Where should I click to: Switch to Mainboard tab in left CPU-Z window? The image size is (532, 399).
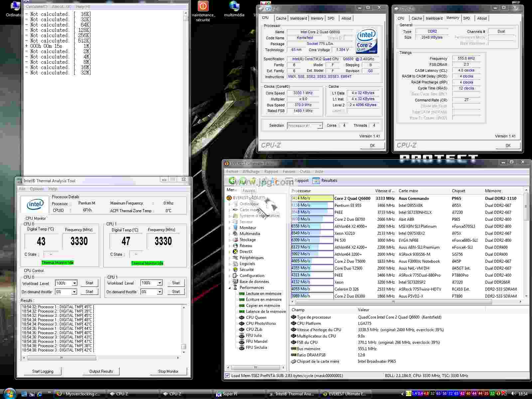pos(298,18)
